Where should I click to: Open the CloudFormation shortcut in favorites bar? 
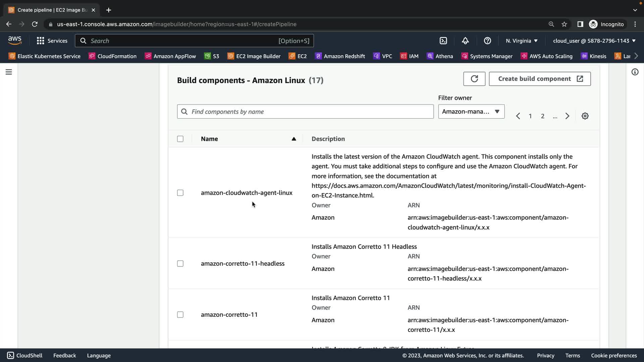click(112, 56)
